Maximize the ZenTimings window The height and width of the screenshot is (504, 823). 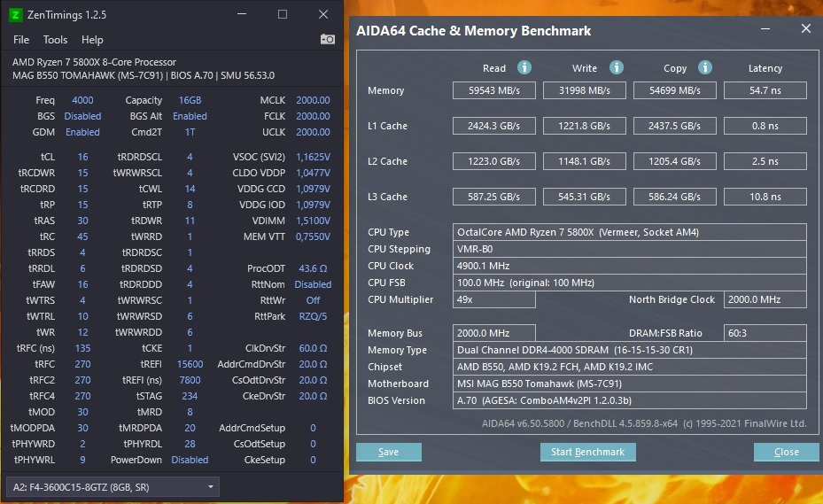click(x=283, y=14)
